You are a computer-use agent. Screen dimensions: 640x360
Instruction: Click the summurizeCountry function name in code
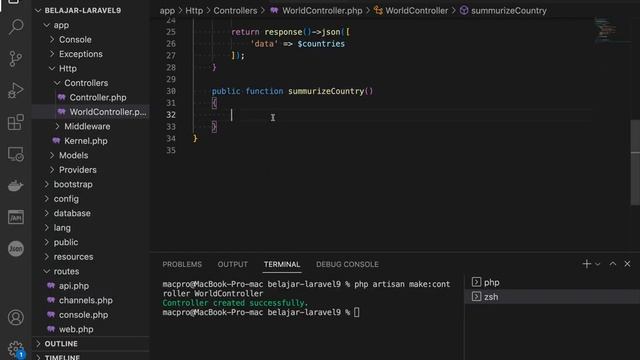[326, 91]
